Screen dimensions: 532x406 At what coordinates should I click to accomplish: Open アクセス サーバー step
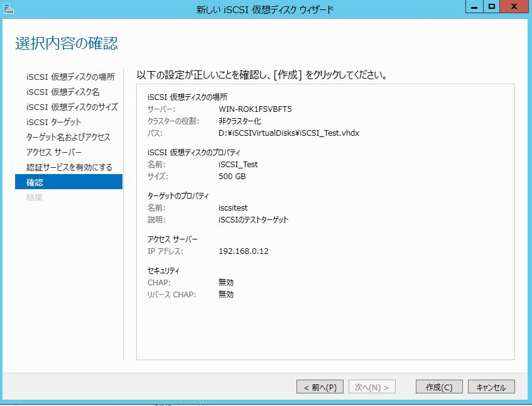coord(54,152)
